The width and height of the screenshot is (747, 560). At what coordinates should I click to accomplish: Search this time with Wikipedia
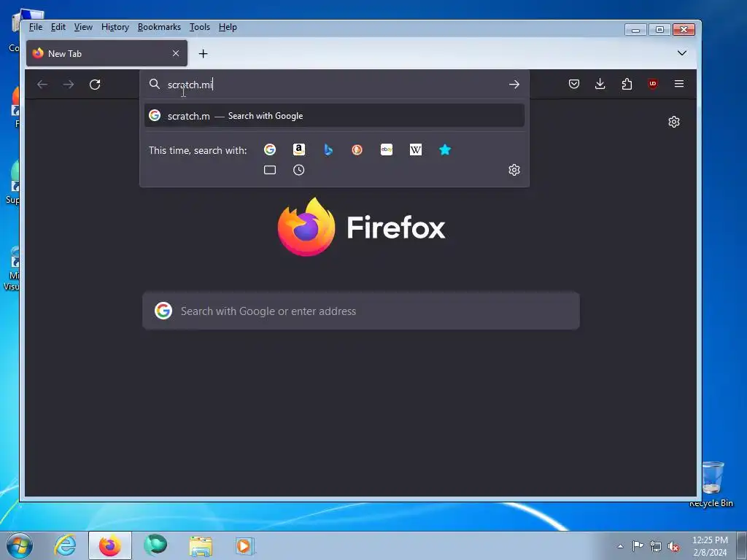coord(415,149)
